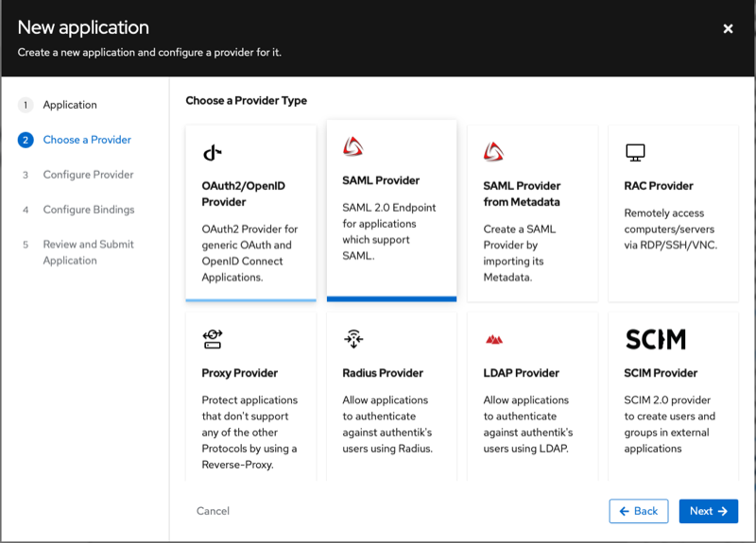Jump to Configure Bindings step
The width and height of the screenshot is (756, 543).
[x=89, y=210]
